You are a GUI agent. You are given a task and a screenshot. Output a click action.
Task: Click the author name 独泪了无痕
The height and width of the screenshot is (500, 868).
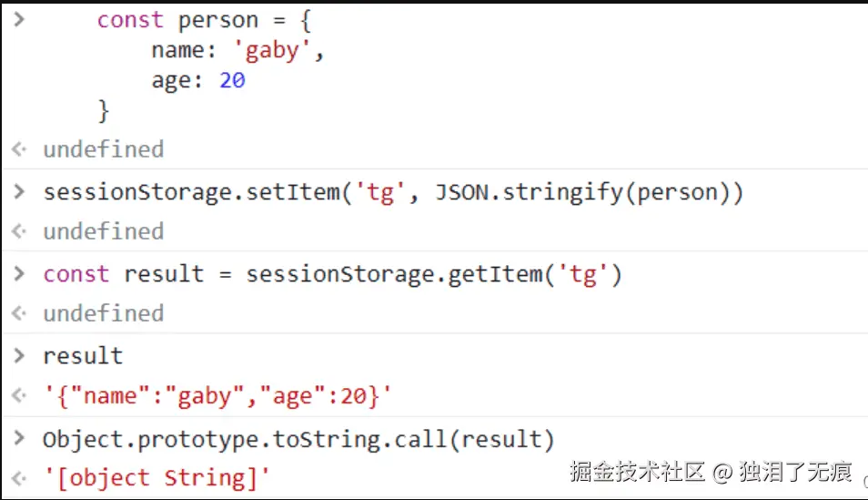[796, 471]
